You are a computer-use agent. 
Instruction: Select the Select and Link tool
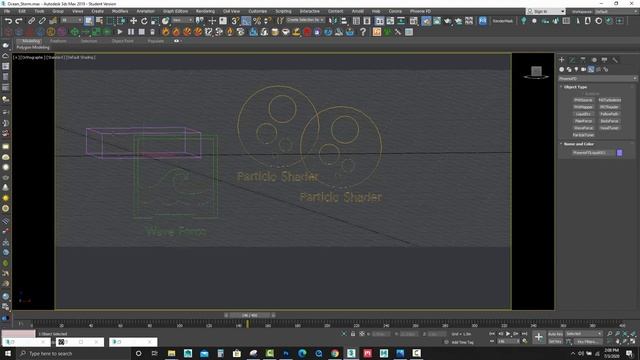pos(31,21)
